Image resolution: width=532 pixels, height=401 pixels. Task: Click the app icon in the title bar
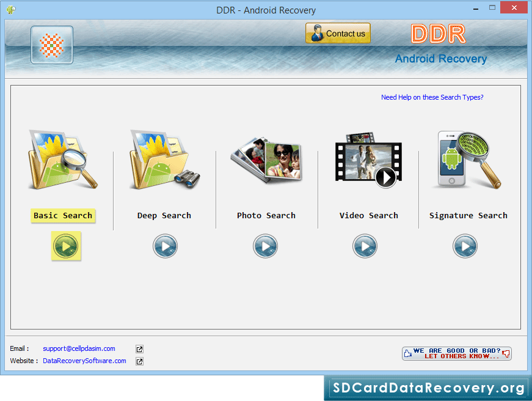[x=11, y=10]
